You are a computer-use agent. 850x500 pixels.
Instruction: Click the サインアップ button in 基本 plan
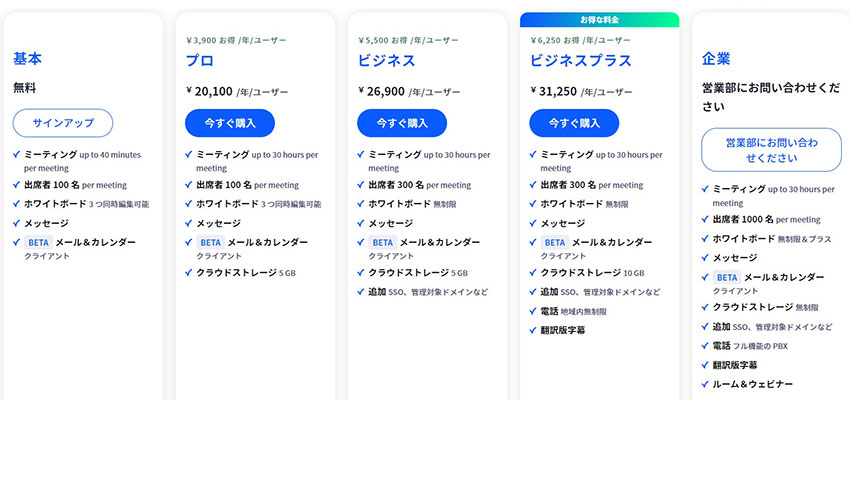click(63, 123)
